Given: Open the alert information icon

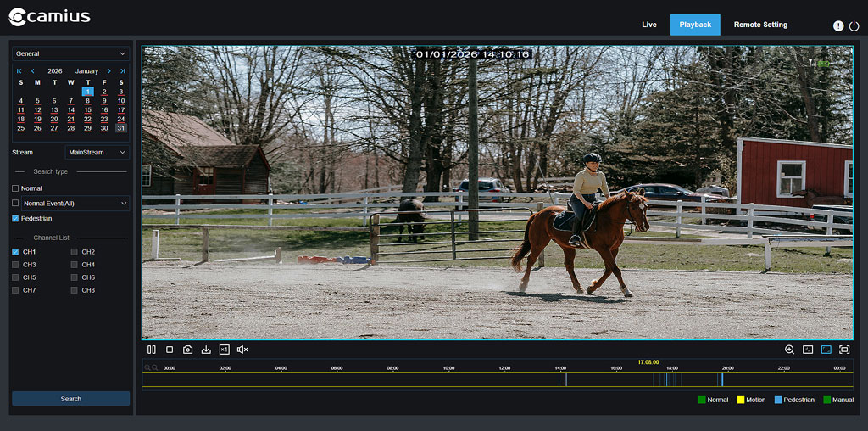Looking at the screenshot, I should [x=838, y=26].
